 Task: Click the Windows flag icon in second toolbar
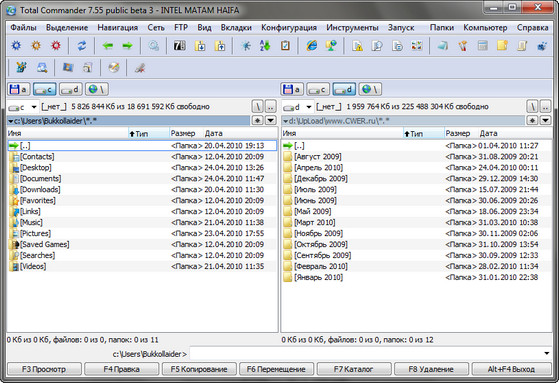click(68, 67)
